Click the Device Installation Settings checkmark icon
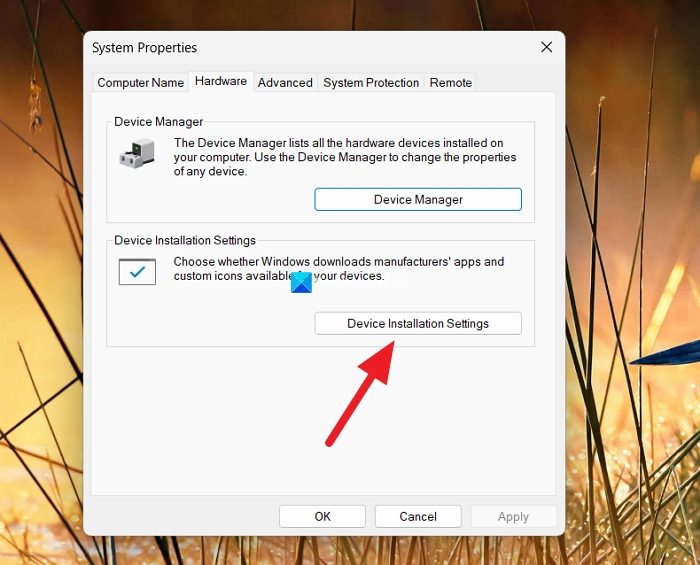Viewport: 700px width, 565px height. point(137,271)
